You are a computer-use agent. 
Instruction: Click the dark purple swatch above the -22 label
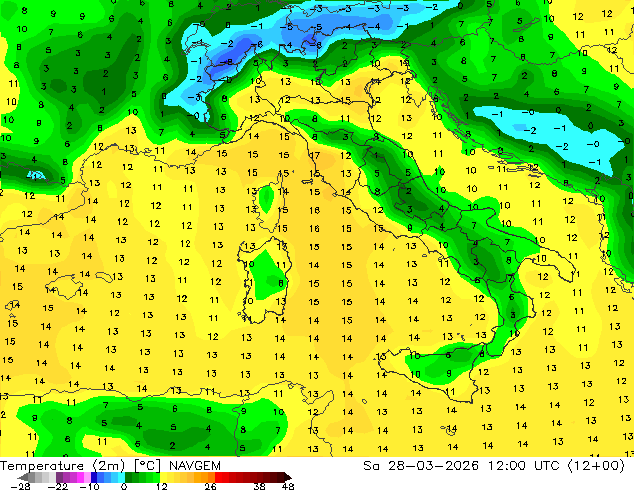[59, 477]
